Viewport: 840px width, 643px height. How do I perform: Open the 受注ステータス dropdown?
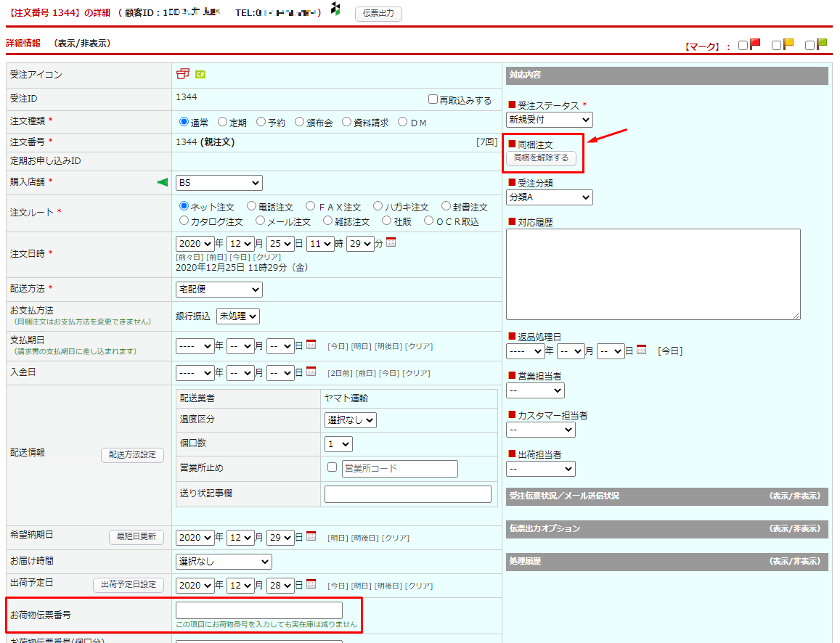point(549,120)
